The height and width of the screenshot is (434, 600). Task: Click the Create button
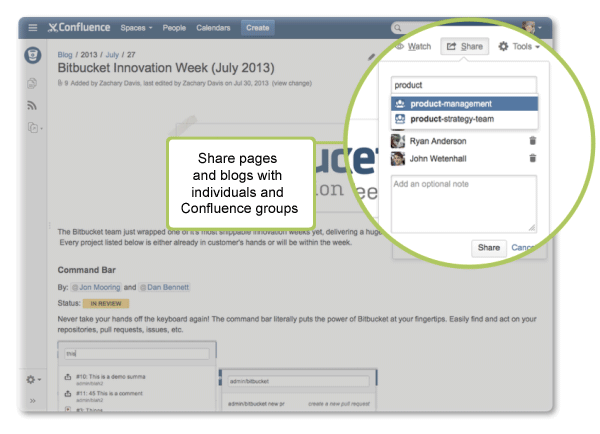coord(258,28)
